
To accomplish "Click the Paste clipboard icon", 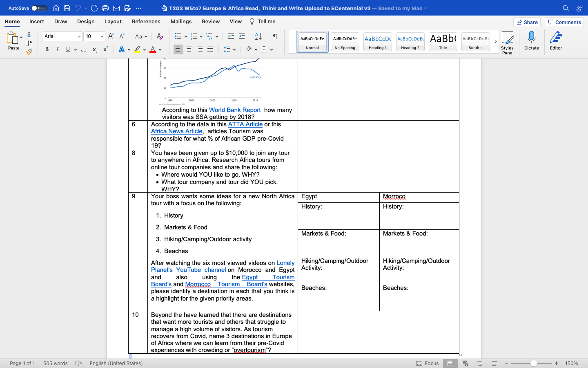I will tap(12, 38).
